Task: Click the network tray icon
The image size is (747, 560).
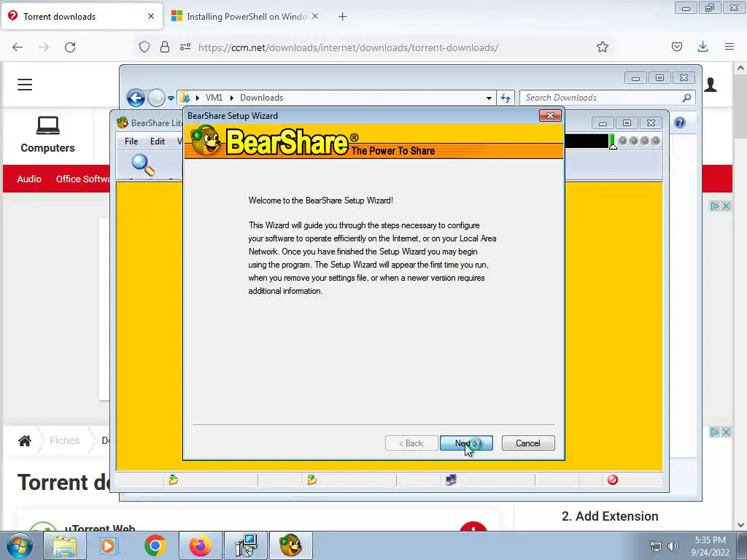Action: 656,545
